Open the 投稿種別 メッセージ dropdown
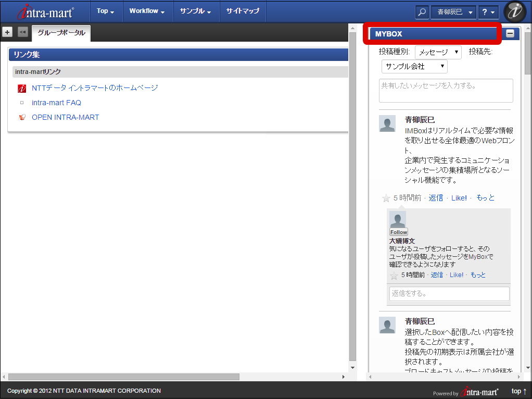The image size is (532, 399). (x=438, y=52)
